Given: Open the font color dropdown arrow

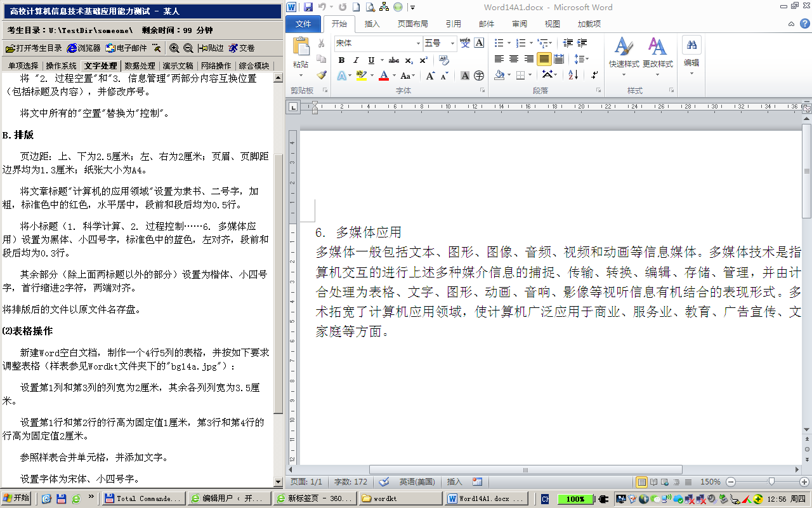Looking at the screenshot, I should pos(395,76).
